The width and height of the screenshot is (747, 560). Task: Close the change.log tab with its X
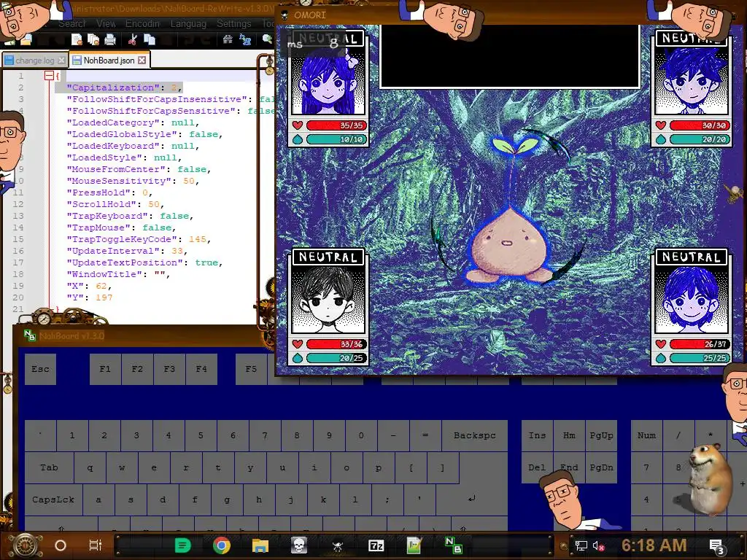[61, 61]
